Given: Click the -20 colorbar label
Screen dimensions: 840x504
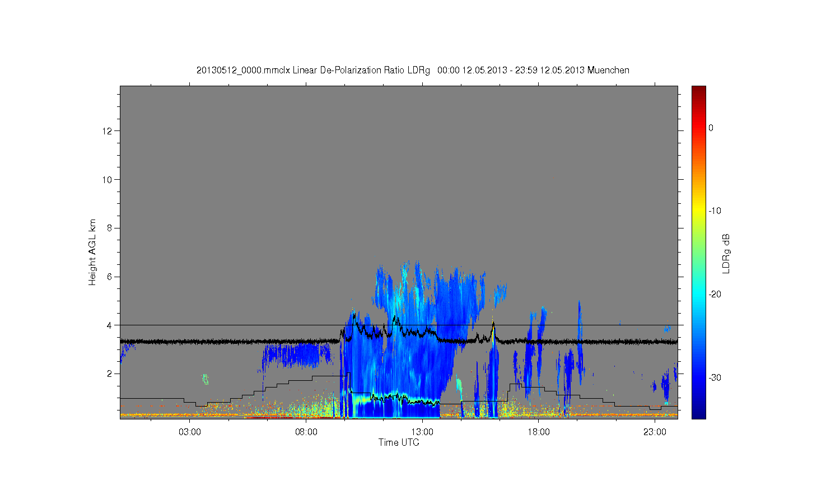Looking at the screenshot, I should (x=715, y=295).
